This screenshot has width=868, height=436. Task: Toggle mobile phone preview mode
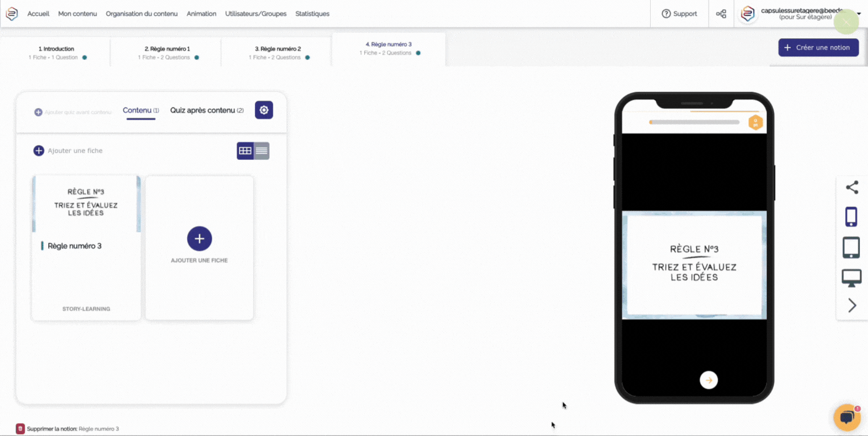coord(851,217)
